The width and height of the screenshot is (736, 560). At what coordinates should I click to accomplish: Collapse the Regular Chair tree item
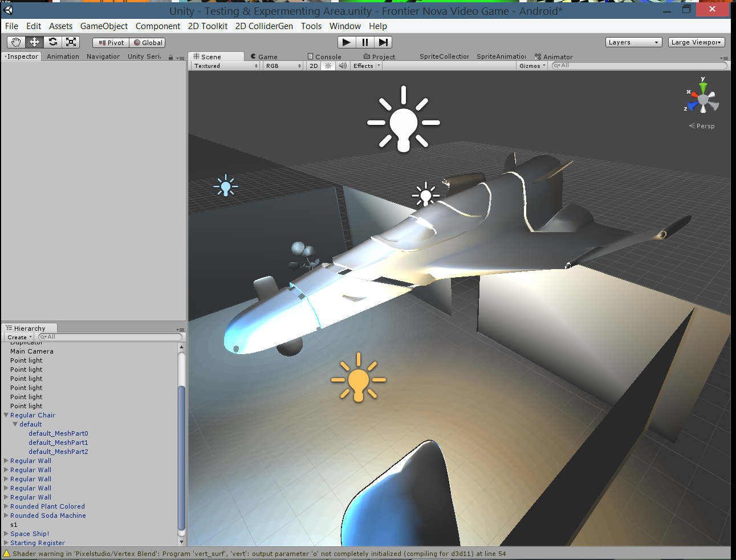click(x=6, y=415)
